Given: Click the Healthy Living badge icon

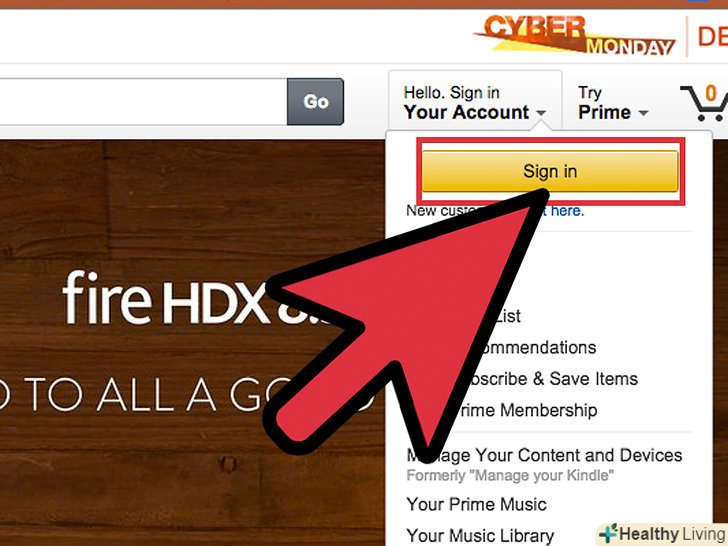Looking at the screenshot, I should click(x=608, y=534).
